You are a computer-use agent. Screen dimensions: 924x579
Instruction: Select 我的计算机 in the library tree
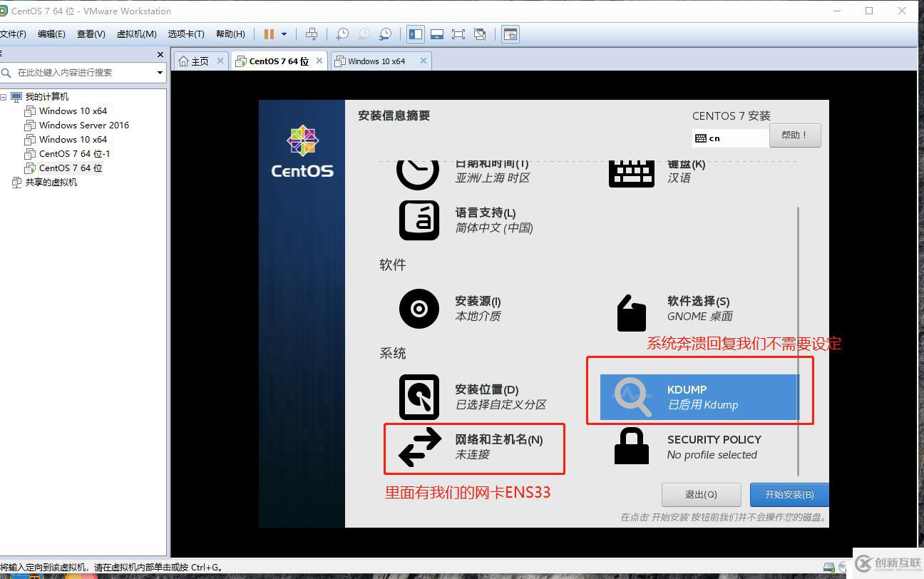pos(47,97)
